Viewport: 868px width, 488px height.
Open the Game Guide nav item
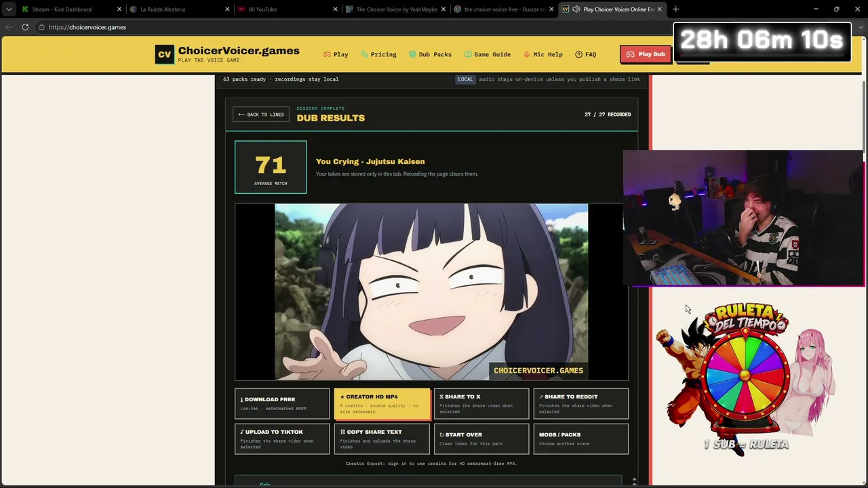(x=488, y=54)
